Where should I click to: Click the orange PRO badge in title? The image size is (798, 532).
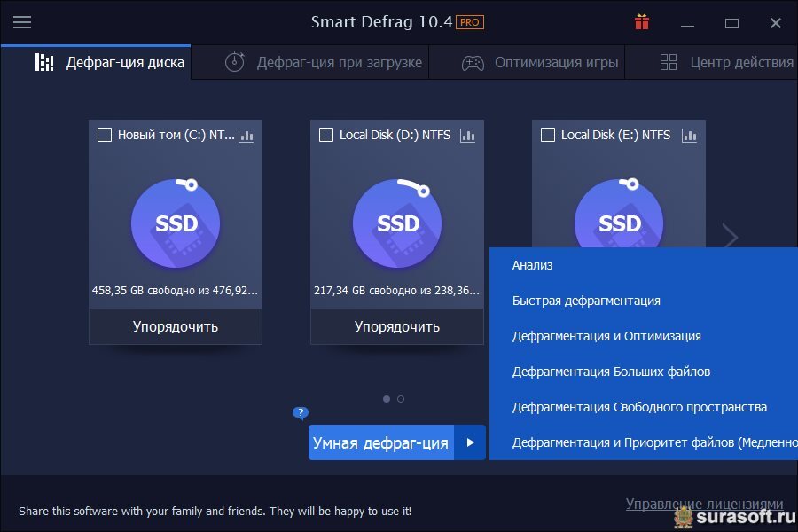470,22
